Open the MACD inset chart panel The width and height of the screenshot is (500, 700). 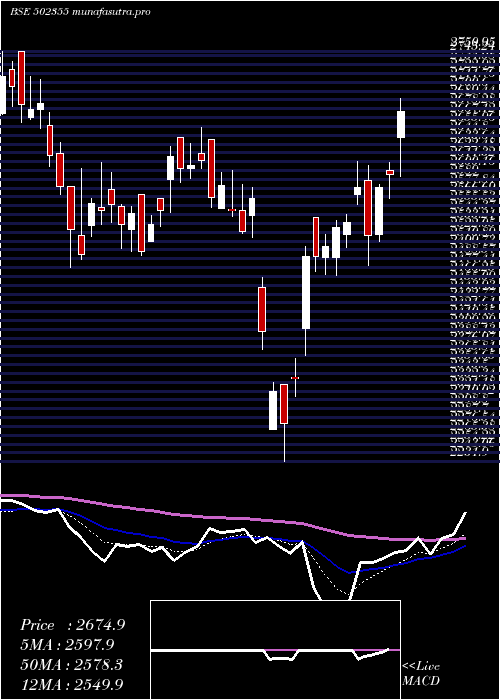click(x=275, y=650)
